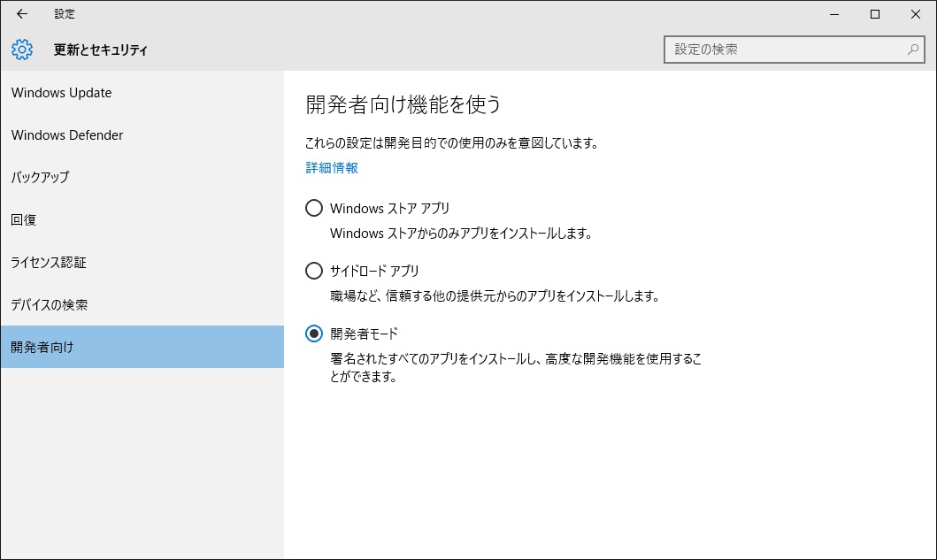Select 開発者向け in the sidebar

point(42,347)
